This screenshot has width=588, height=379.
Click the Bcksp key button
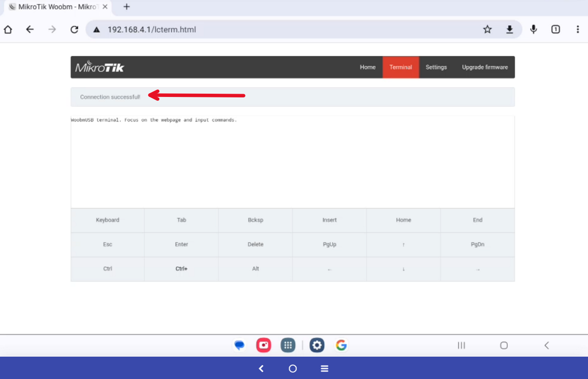click(x=255, y=220)
